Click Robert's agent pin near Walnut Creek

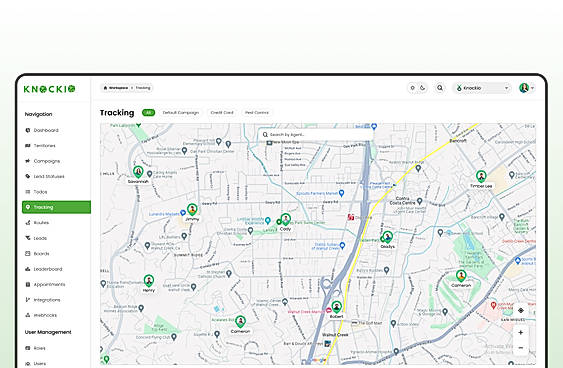(336, 307)
